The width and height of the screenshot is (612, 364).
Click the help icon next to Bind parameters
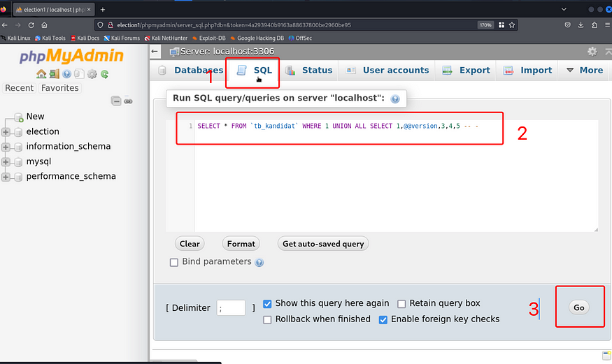pyautogui.click(x=259, y=262)
